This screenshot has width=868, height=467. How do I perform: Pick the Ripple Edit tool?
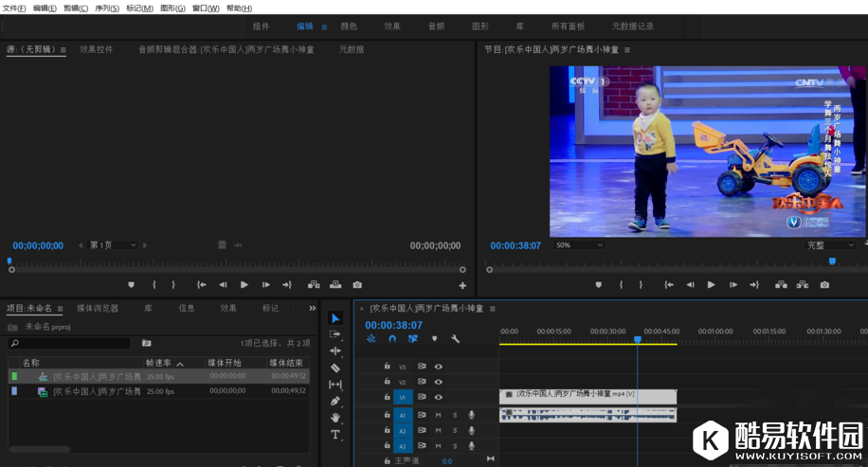click(335, 350)
